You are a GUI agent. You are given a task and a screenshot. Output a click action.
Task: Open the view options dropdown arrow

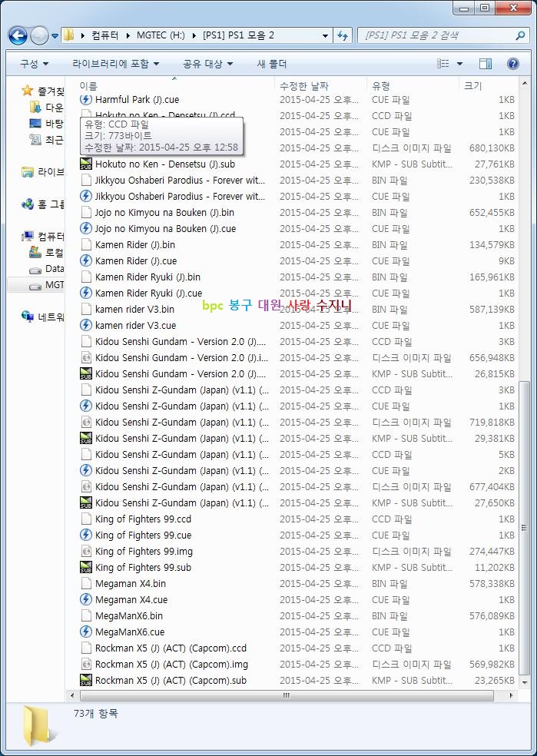(459, 64)
